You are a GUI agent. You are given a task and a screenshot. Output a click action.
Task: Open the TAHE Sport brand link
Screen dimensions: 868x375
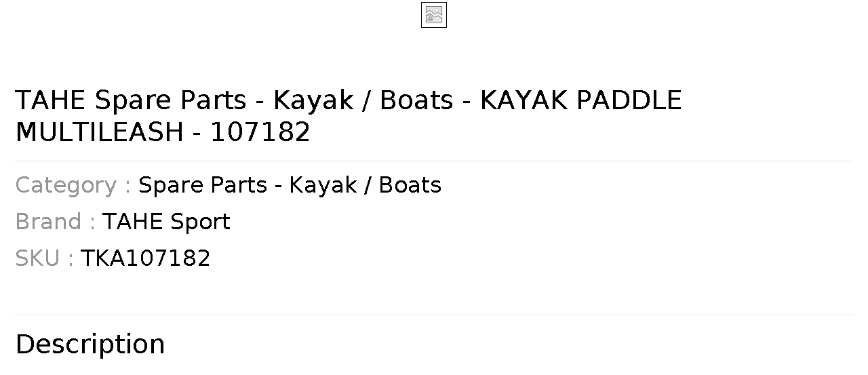click(166, 222)
